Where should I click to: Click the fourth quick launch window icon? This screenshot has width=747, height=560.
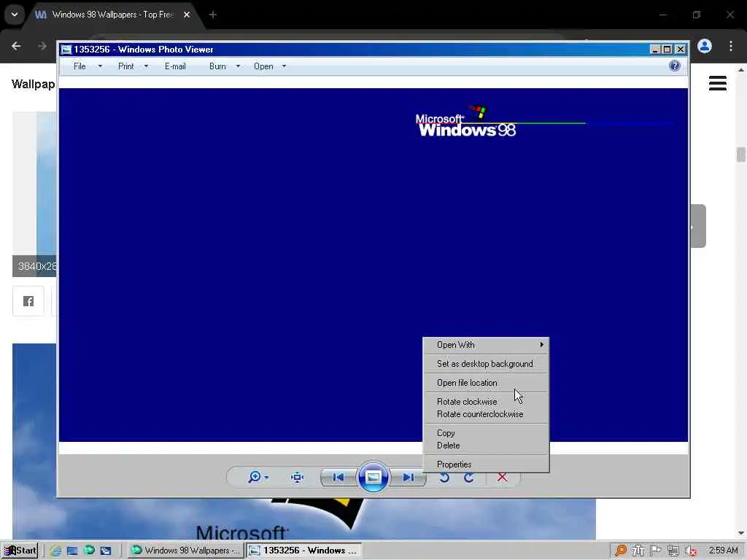[105, 551]
